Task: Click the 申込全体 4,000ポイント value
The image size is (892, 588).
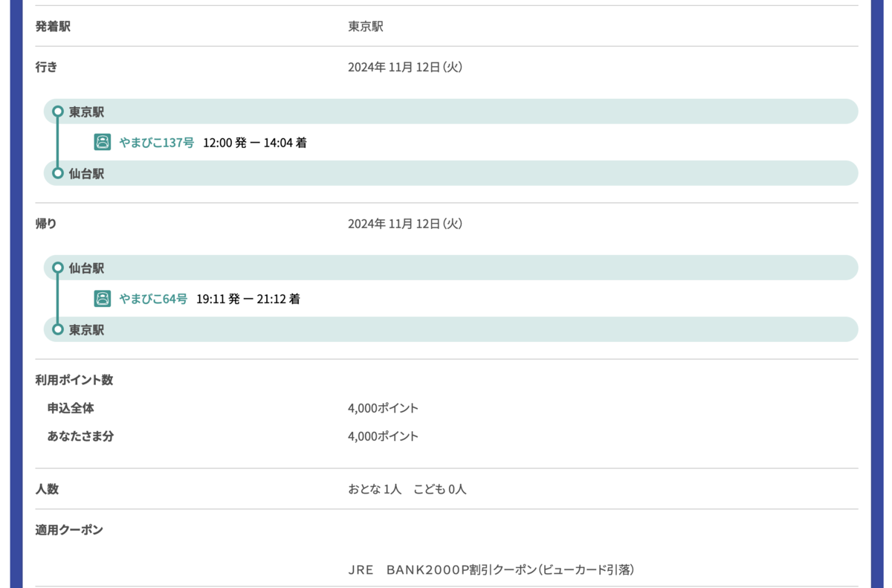Action: 383,408
